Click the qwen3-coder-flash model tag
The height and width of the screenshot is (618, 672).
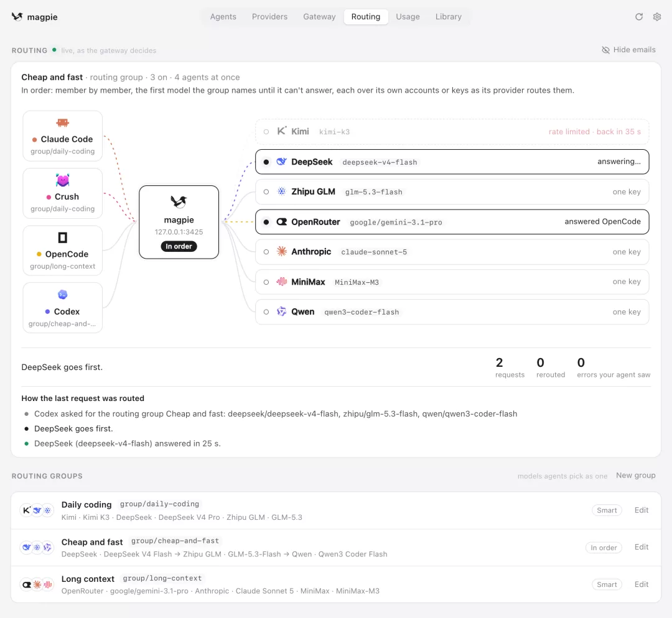pyautogui.click(x=362, y=312)
